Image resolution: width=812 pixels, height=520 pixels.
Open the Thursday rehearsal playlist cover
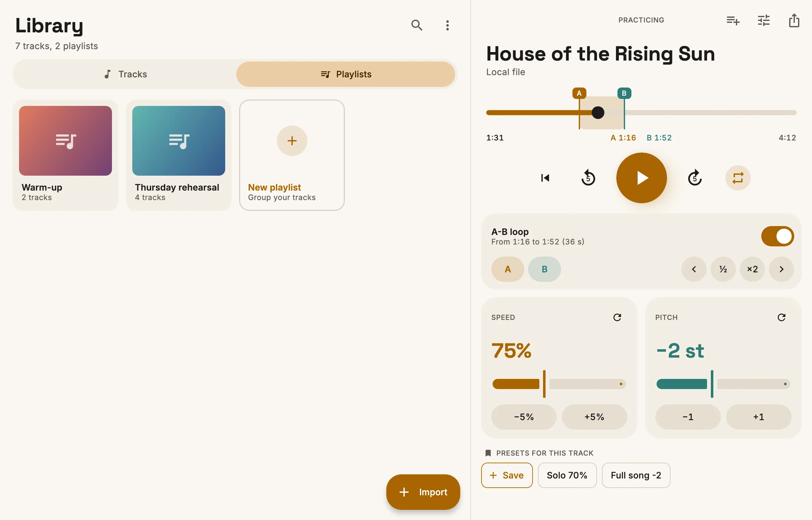pyautogui.click(x=178, y=141)
